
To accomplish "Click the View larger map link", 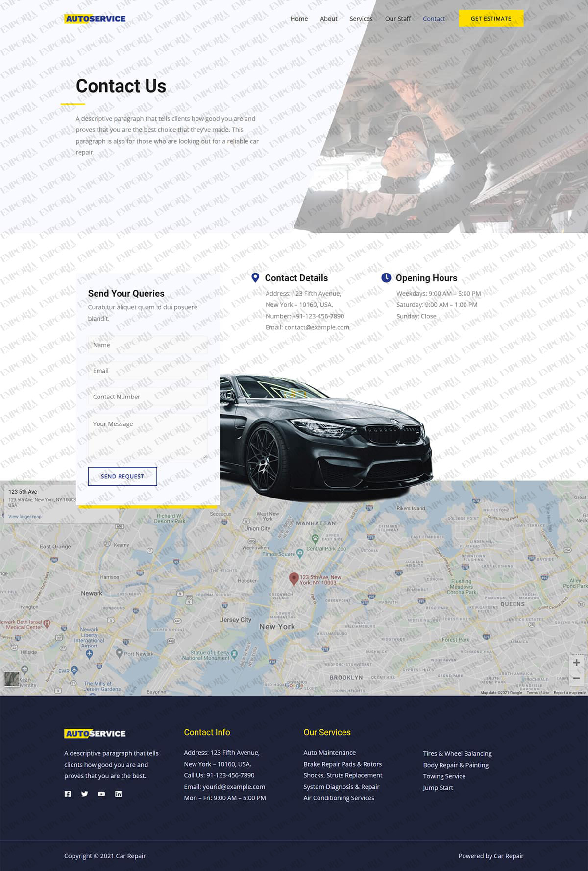I will click(25, 516).
